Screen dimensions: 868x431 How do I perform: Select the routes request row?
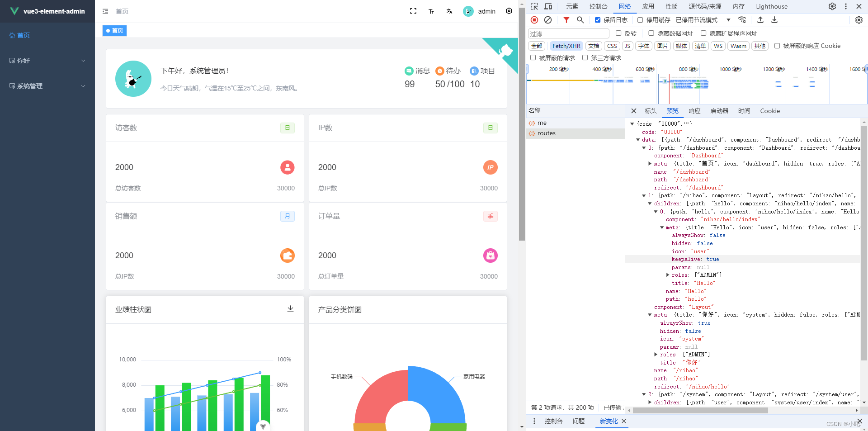(576, 133)
